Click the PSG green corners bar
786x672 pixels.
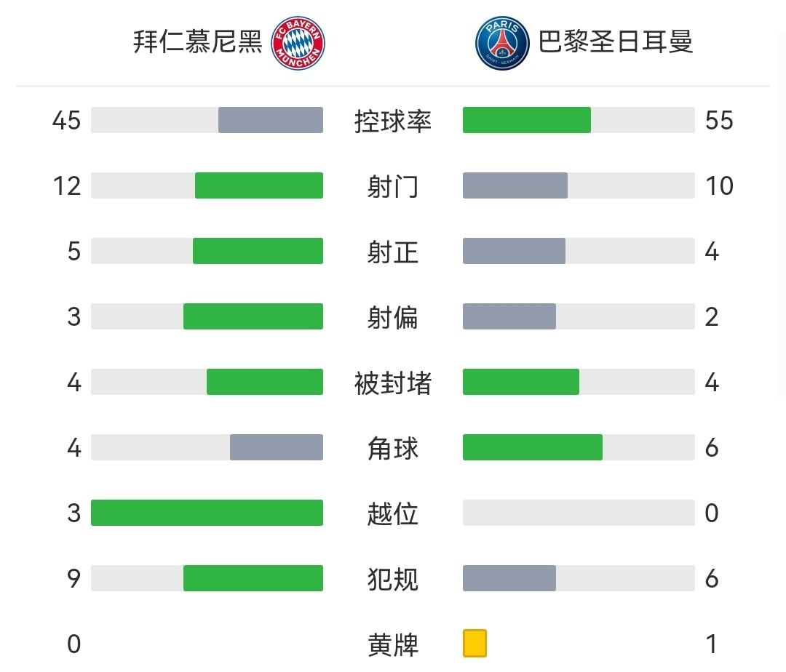533,447
